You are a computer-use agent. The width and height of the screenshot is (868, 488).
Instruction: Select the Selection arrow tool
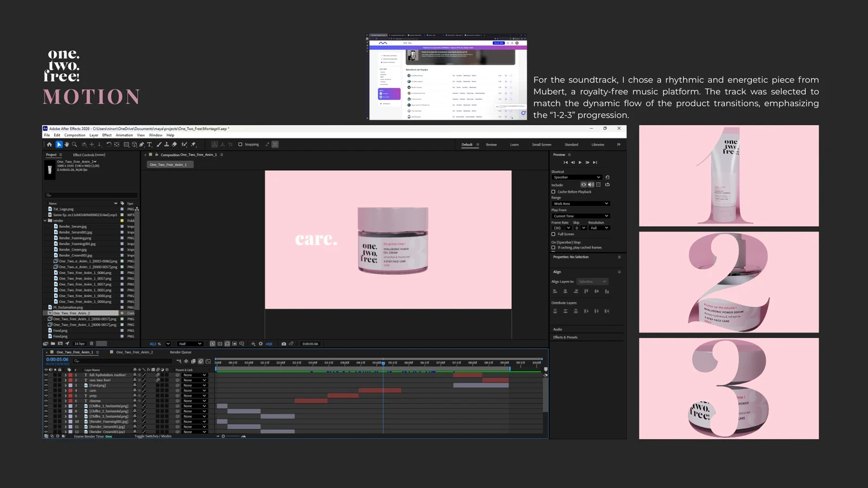click(x=59, y=145)
